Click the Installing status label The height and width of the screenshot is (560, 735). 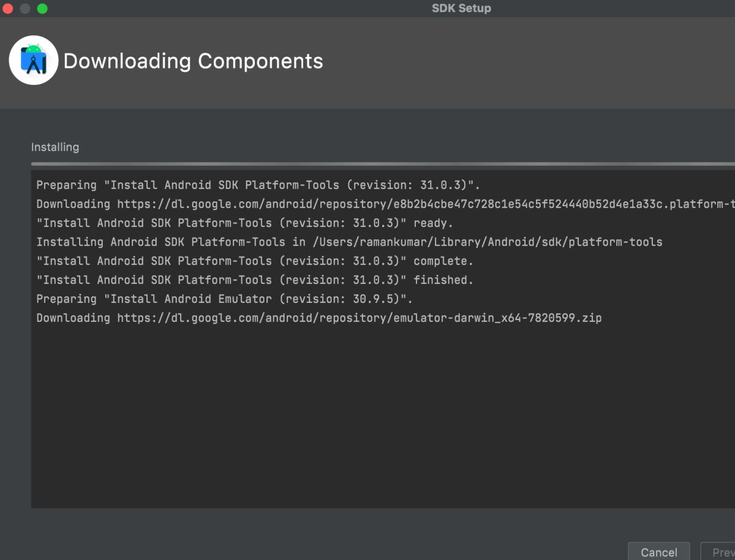tap(55, 147)
